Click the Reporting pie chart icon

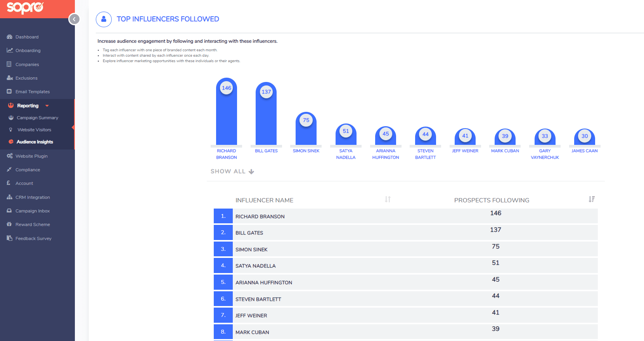[11, 106]
